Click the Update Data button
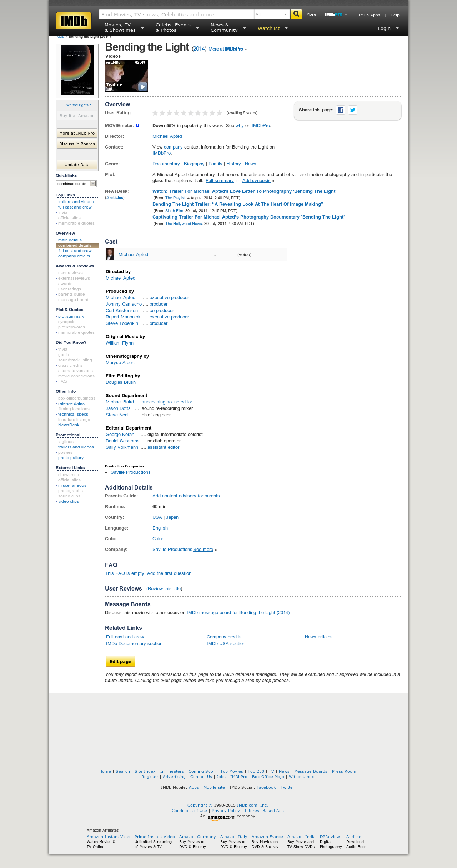This screenshot has height=868, width=457. [77, 165]
